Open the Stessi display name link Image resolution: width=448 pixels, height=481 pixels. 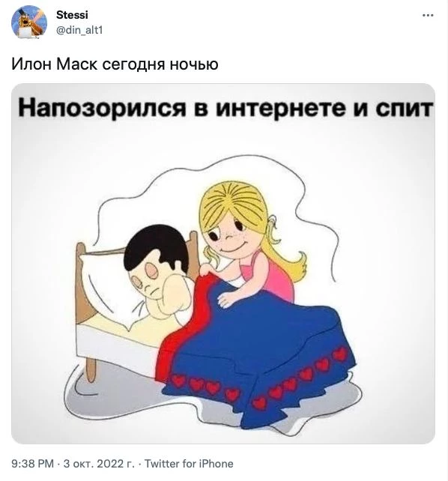click(72, 15)
